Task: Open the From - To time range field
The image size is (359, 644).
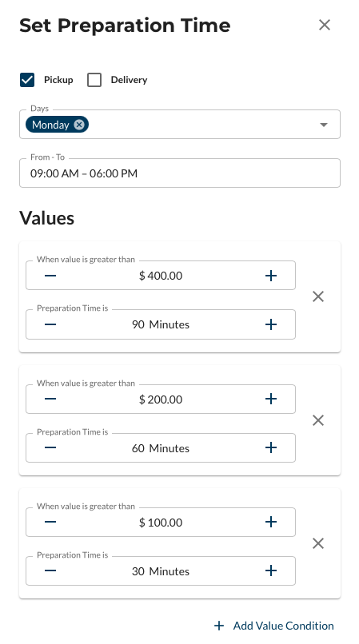Action: [180, 173]
